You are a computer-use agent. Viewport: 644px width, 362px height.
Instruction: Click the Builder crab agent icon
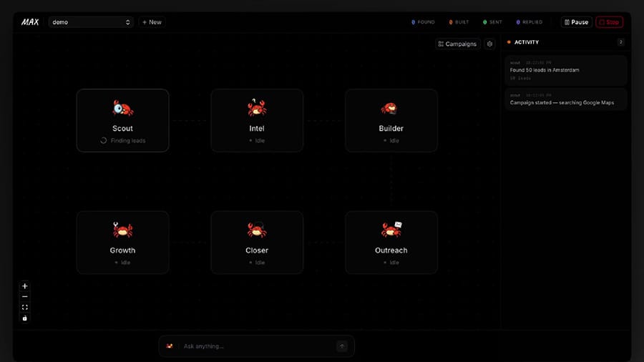click(390, 108)
